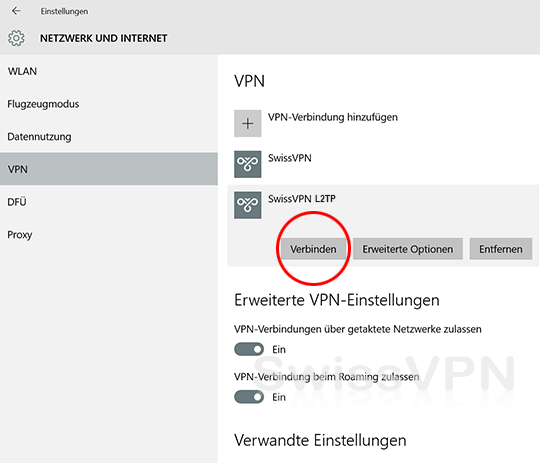Screen dimensions: 540x463
Task: Click VPN-Verbindung hinzufügen label
Action: coord(333,117)
